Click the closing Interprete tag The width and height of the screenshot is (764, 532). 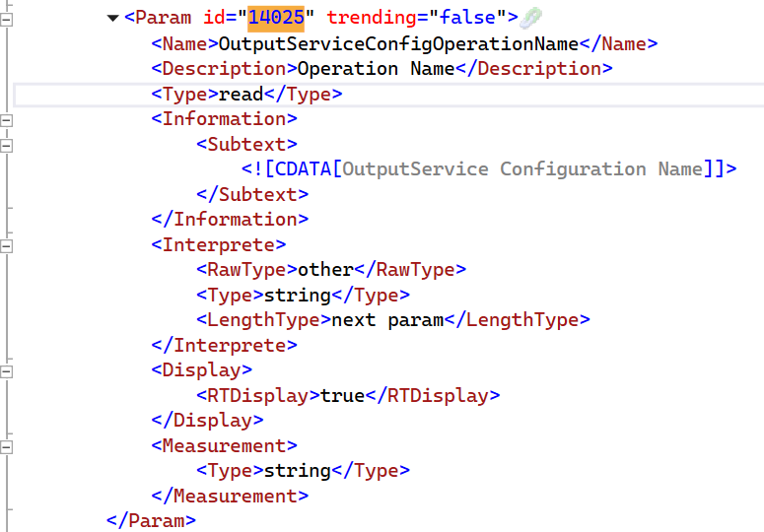click(x=224, y=345)
